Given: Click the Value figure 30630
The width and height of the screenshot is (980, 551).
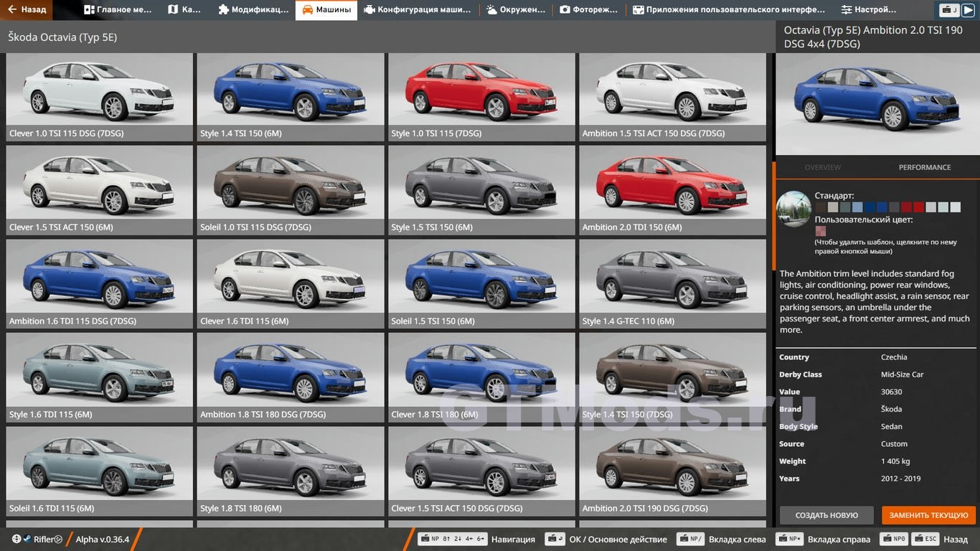Looking at the screenshot, I should pos(892,392).
